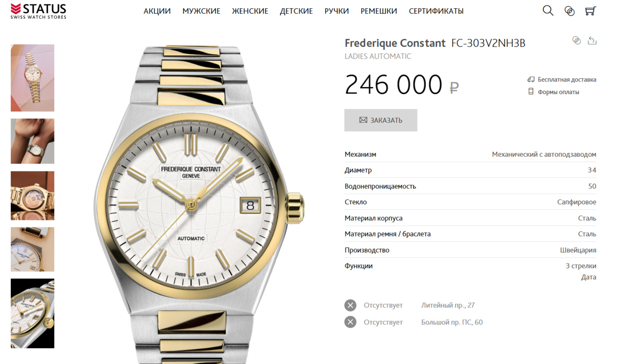Open the Мужские menu section
Image resolution: width=627 pixels, height=364 pixels.
pyautogui.click(x=201, y=11)
